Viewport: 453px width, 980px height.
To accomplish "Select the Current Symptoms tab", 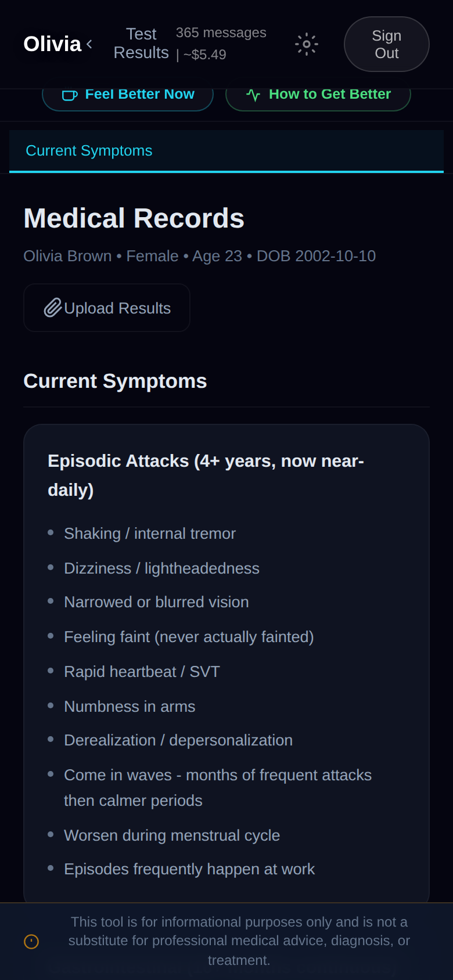I will pos(89,151).
